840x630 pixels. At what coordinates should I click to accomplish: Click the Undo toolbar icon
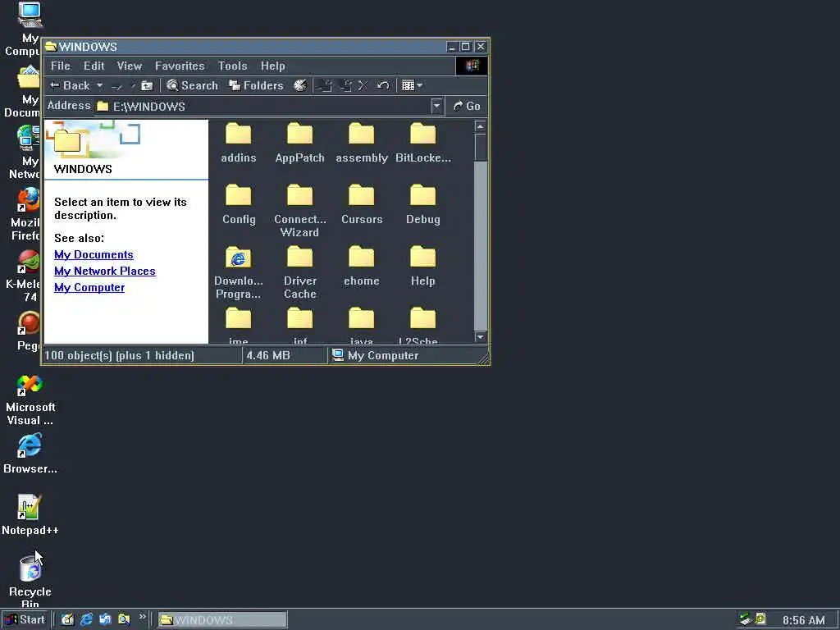click(x=382, y=85)
